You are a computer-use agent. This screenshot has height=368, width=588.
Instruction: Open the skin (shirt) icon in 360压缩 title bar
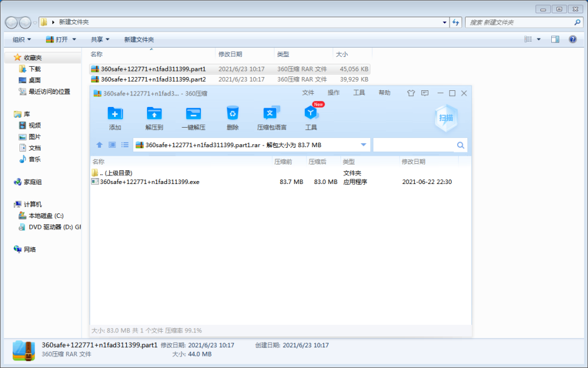point(411,93)
